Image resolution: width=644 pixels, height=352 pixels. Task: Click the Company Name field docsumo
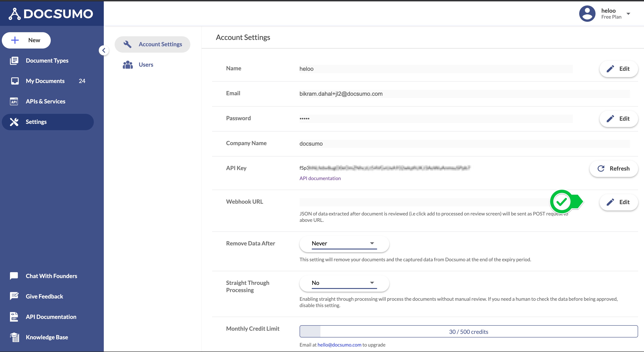pos(465,144)
